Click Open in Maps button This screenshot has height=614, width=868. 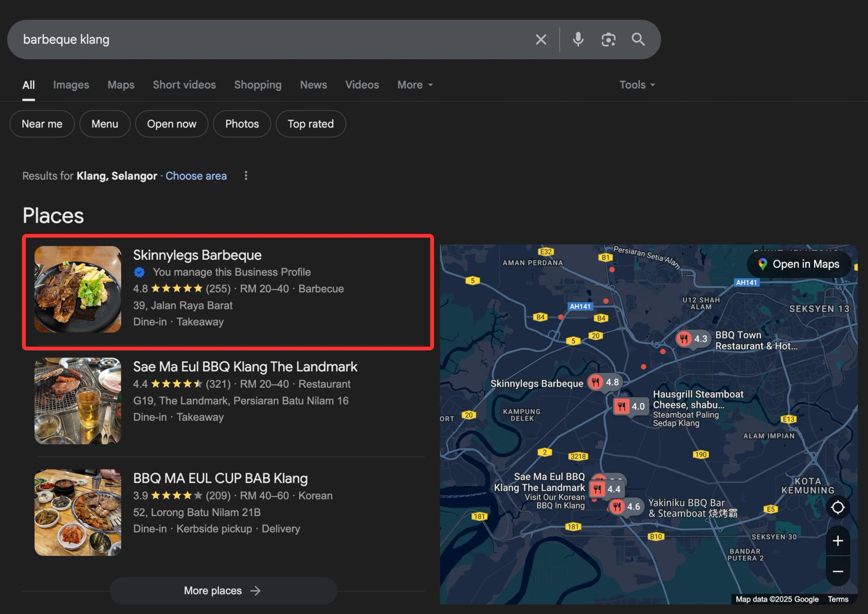[799, 264]
